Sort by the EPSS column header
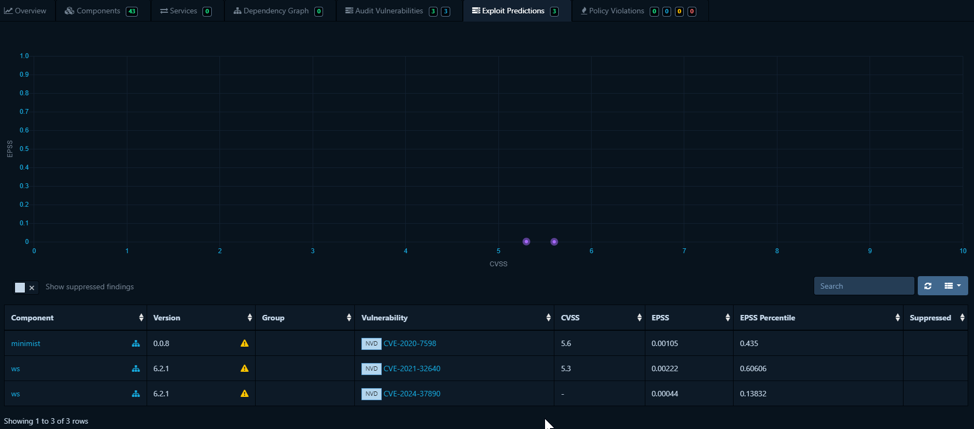The width and height of the screenshot is (974, 429). 689,318
